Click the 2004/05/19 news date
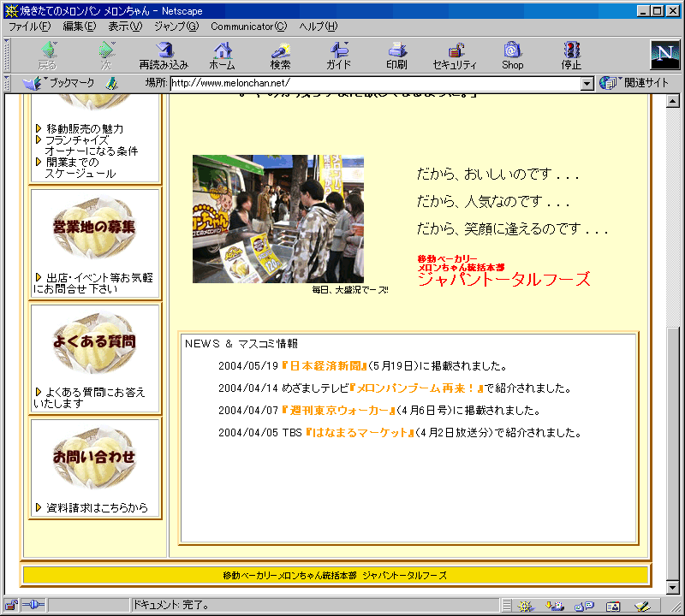685x616 pixels. 248,366
